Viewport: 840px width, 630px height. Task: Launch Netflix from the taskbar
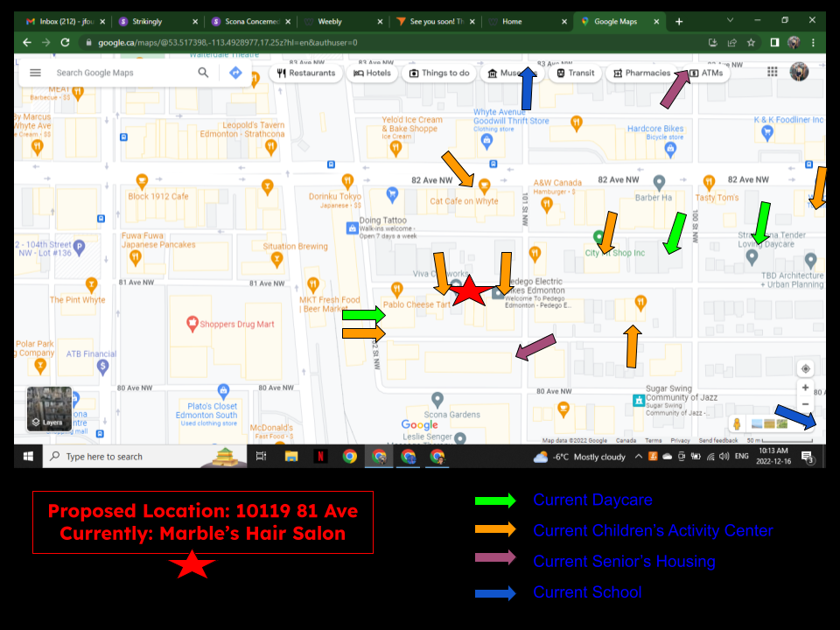point(320,457)
